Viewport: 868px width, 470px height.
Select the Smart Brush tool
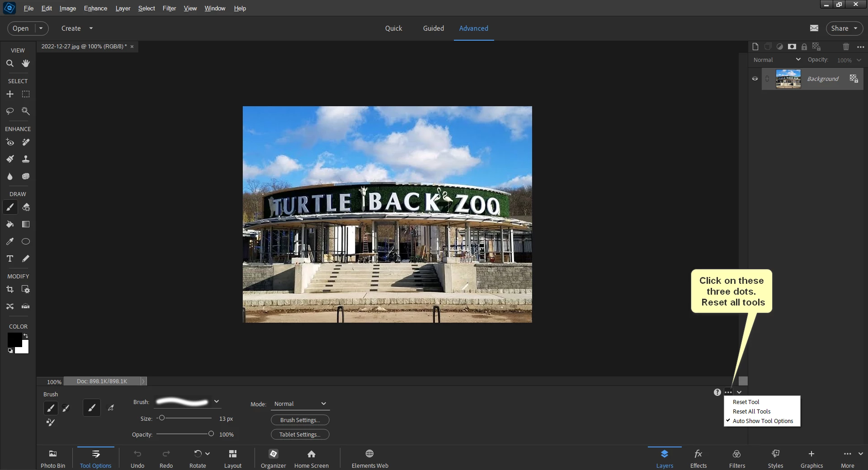pos(9,159)
